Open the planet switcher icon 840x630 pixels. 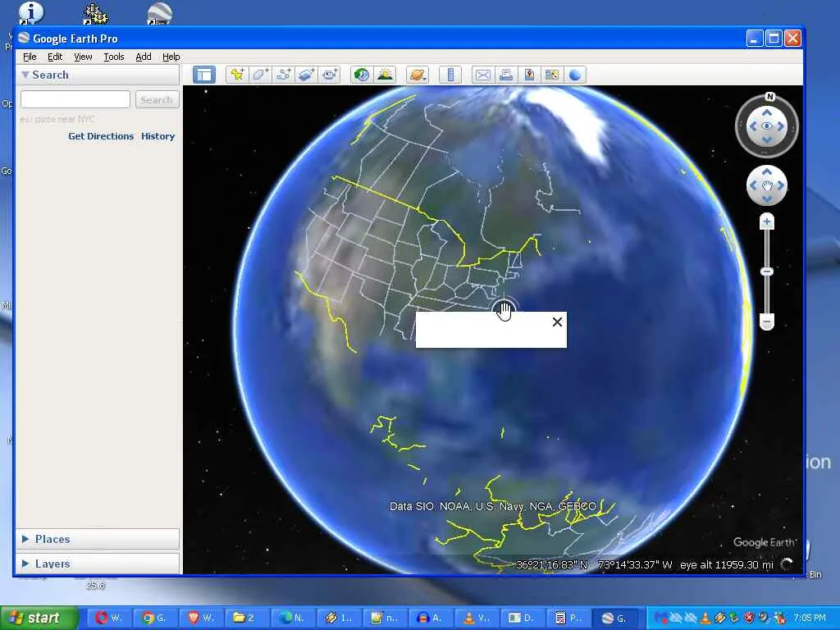pyautogui.click(x=418, y=75)
